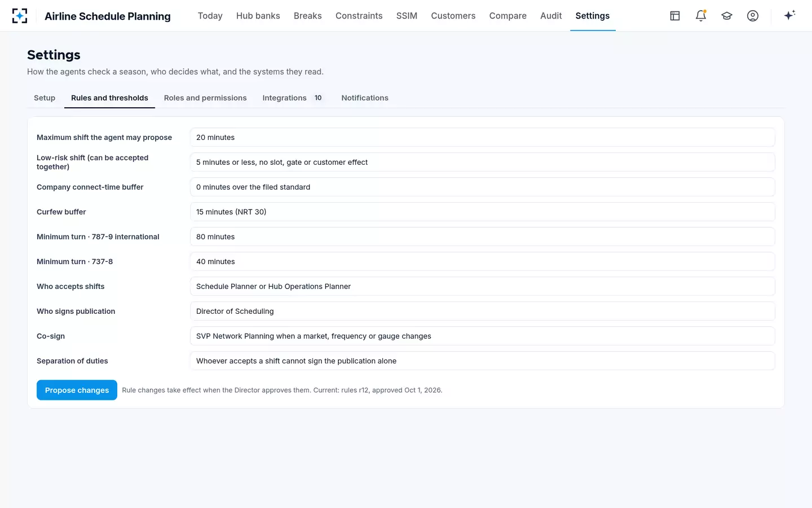The width and height of the screenshot is (812, 508).
Task: Go to the Today nav item
Action: [210, 16]
